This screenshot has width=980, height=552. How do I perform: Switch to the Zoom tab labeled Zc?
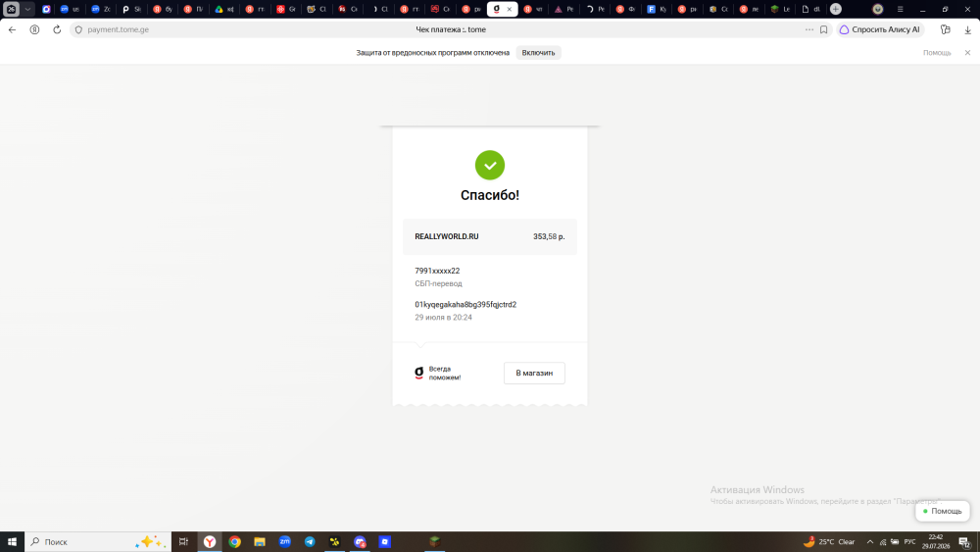tap(101, 9)
